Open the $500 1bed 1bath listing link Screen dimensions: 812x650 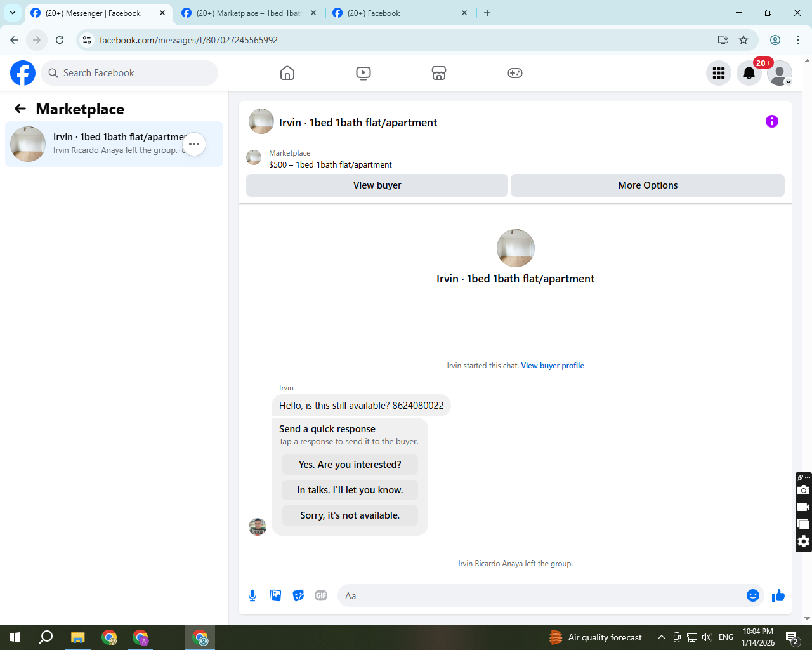[331, 164]
